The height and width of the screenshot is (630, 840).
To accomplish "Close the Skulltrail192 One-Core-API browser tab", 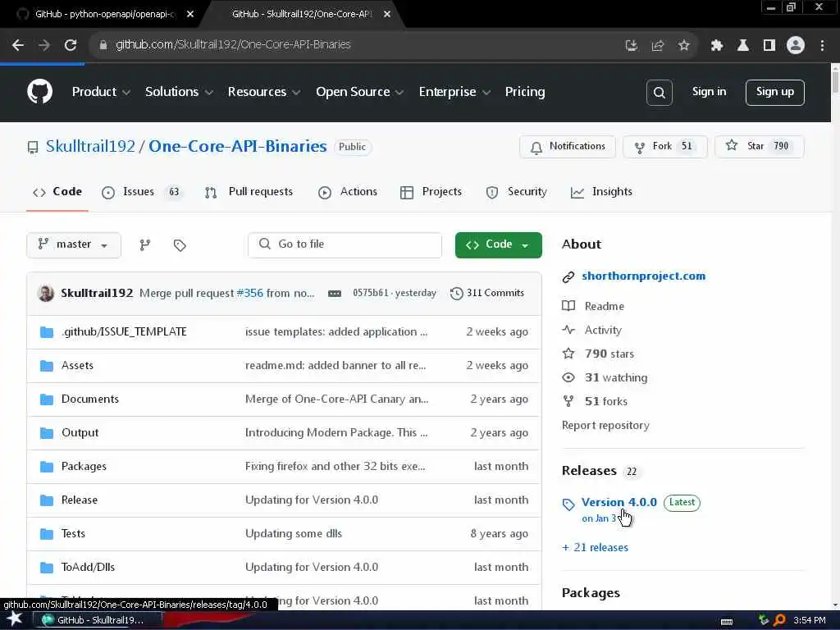I will [387, 14].
